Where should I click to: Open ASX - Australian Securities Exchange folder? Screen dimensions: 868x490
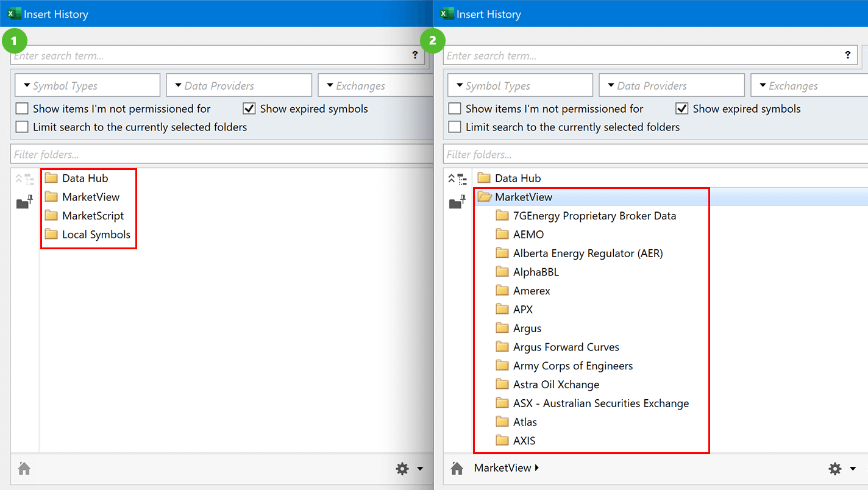pos(592,403)
